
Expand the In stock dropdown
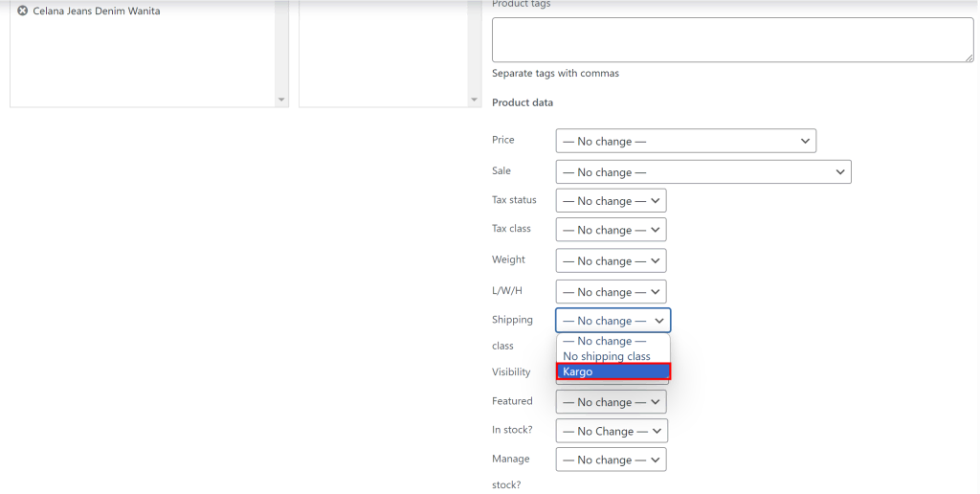coord(611,431)
